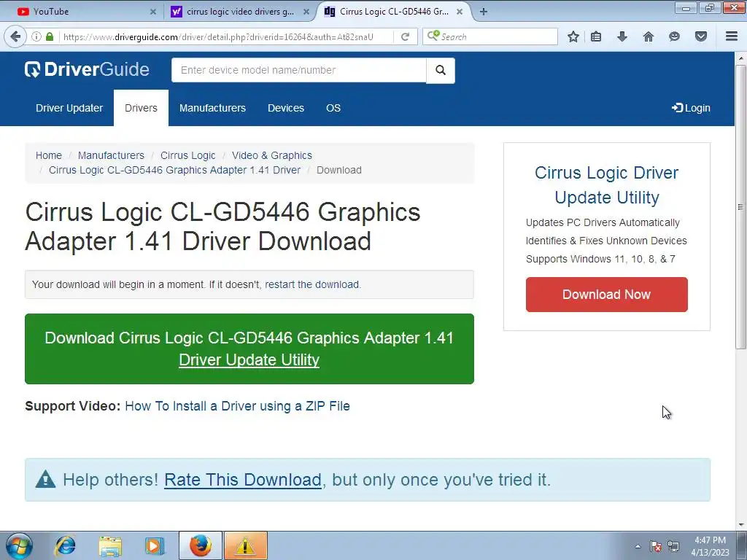Open a new tab with plus icon
Viewport: 747px width, 560px height.
click(484, 12)
